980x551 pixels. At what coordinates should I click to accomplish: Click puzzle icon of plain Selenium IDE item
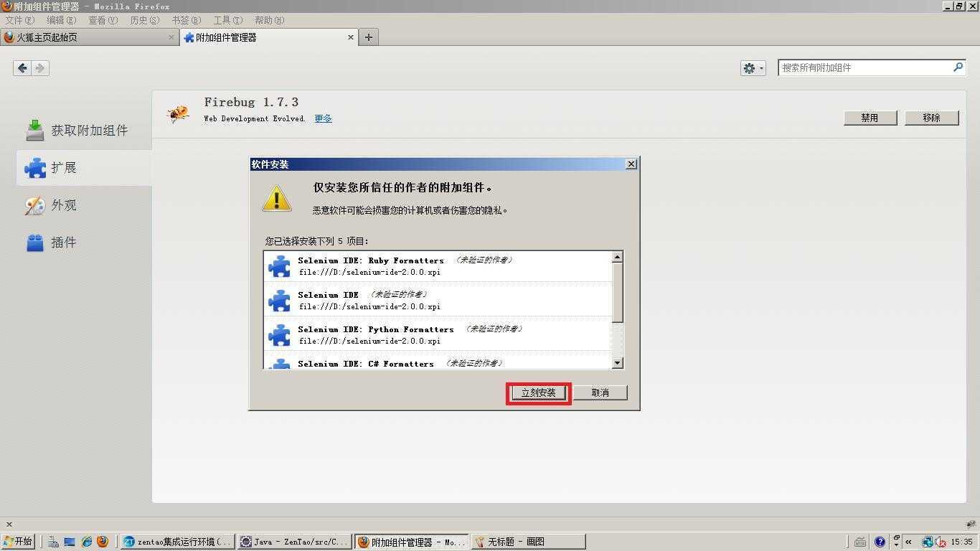pyautogui.click(x=279, y=301)
